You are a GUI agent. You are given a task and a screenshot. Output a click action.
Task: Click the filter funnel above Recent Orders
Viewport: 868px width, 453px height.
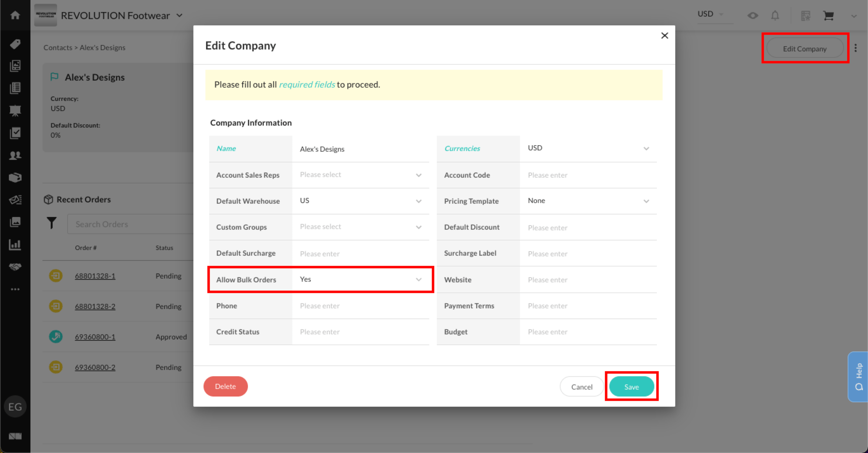pyautogui.click(x=52, y=223)
